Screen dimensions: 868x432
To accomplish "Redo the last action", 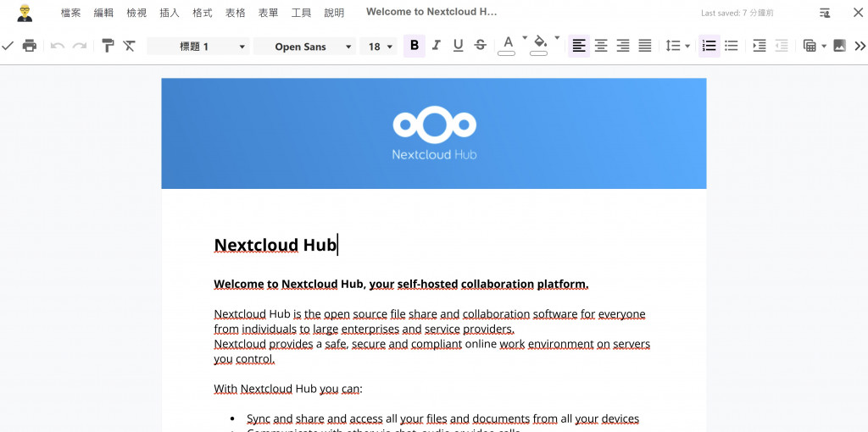I will 80,46.
